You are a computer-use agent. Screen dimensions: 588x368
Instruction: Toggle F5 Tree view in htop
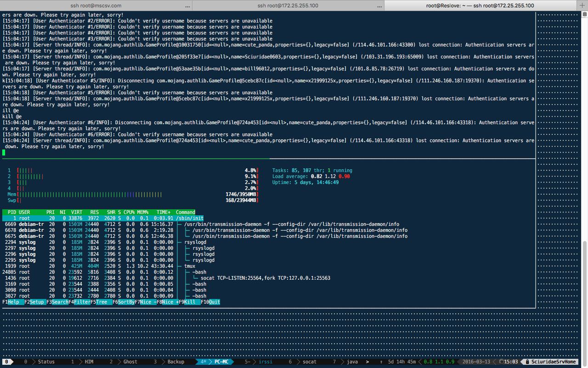coord(102,302)
